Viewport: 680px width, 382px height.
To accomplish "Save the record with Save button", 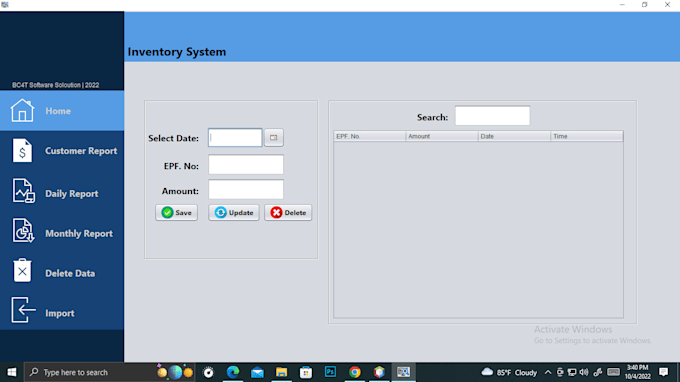I will click(177, 212).
